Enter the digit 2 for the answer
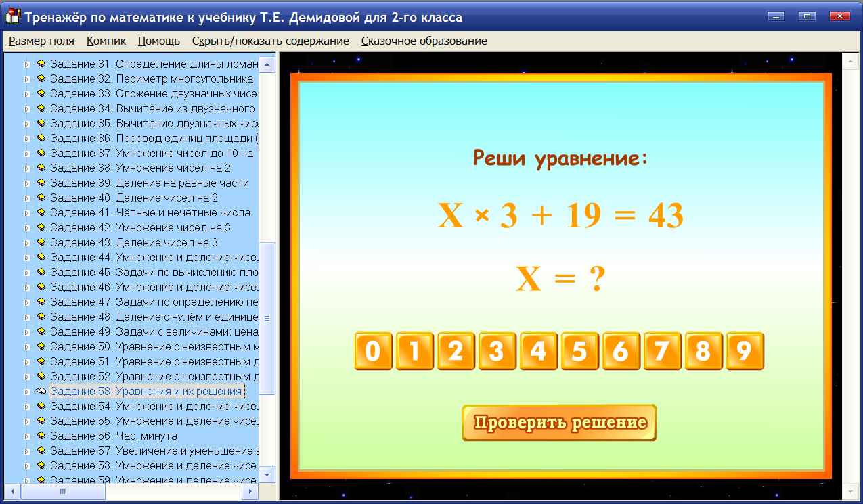 pyautogui.click(x=456, y=351)
